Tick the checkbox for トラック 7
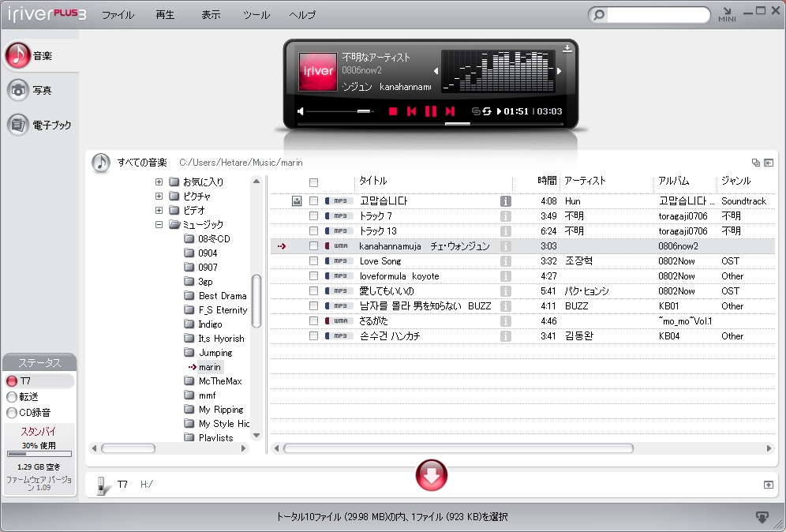 tap(314, 216)
